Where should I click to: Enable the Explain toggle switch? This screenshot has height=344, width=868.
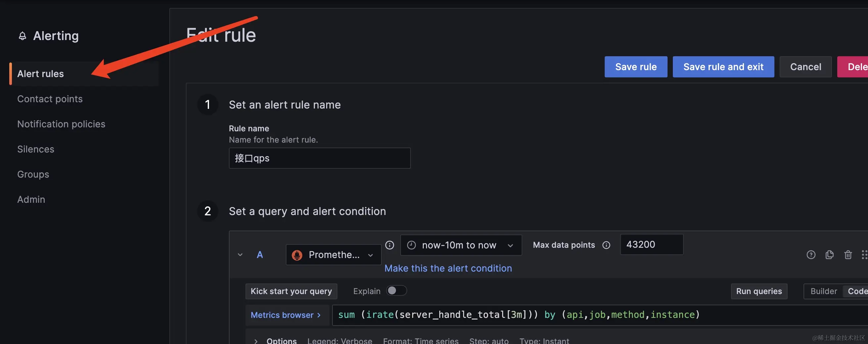[396, 291]
